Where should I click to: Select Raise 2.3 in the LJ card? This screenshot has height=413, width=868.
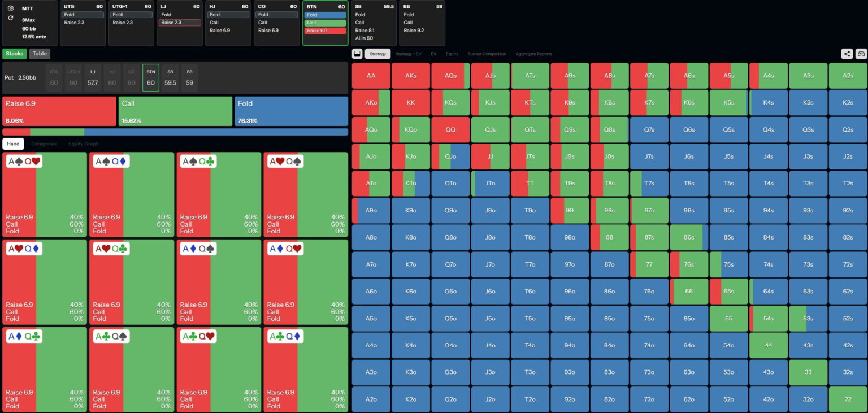click(x=180, y=23)
